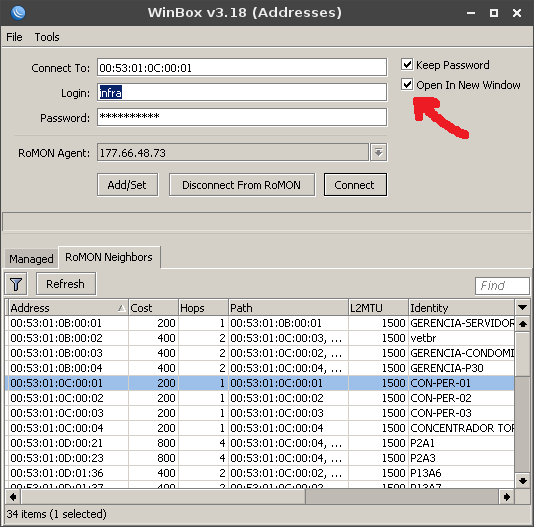Minimize the WinBox window
534x527 pixels.
(x=471, y=13)
